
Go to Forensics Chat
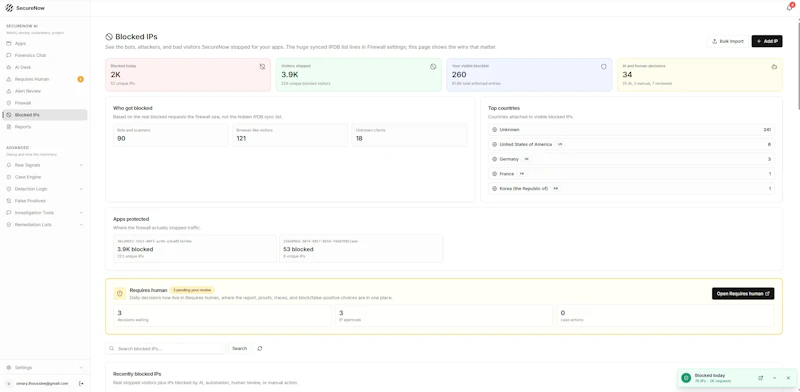tap(45, 55)
